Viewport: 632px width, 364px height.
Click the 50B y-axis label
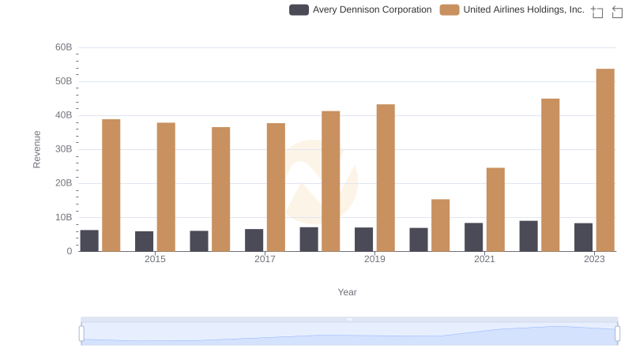pyautogui.click(x=64, y=81)
